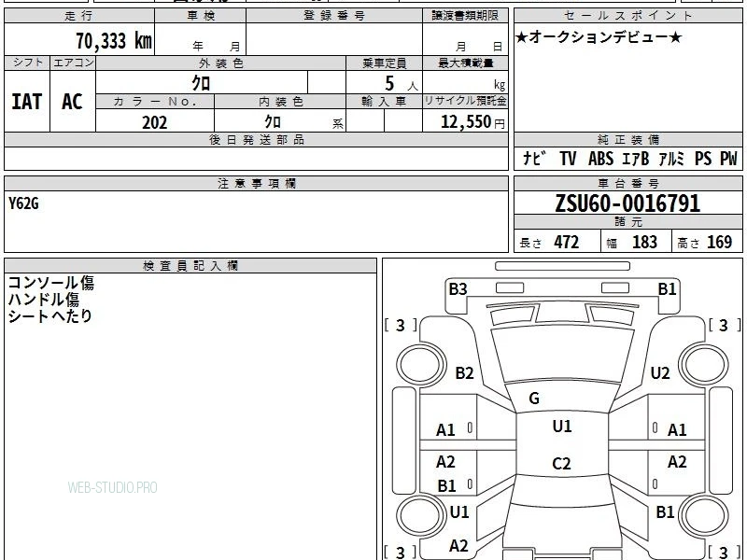This screenshot has width=747, height=560.
Task: Click the A1 mark on the left front door
Action: pyautogui.click(x=445, y=430)
